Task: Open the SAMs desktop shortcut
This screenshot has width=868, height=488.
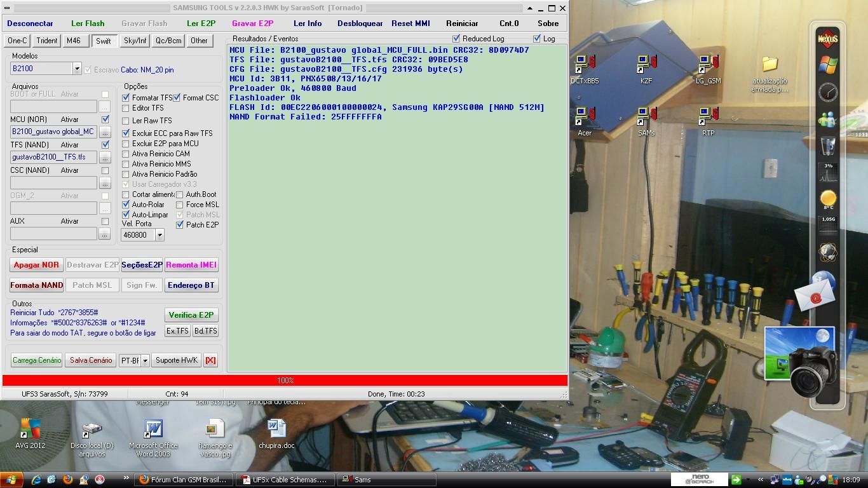Action: click(x=646, y=122)
